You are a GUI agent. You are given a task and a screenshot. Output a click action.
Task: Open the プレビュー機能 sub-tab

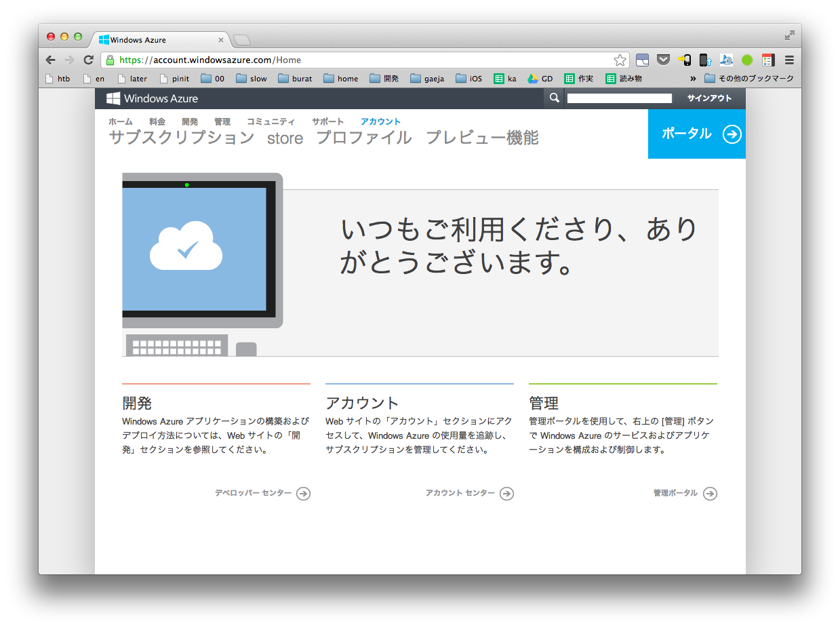[483, 138]
